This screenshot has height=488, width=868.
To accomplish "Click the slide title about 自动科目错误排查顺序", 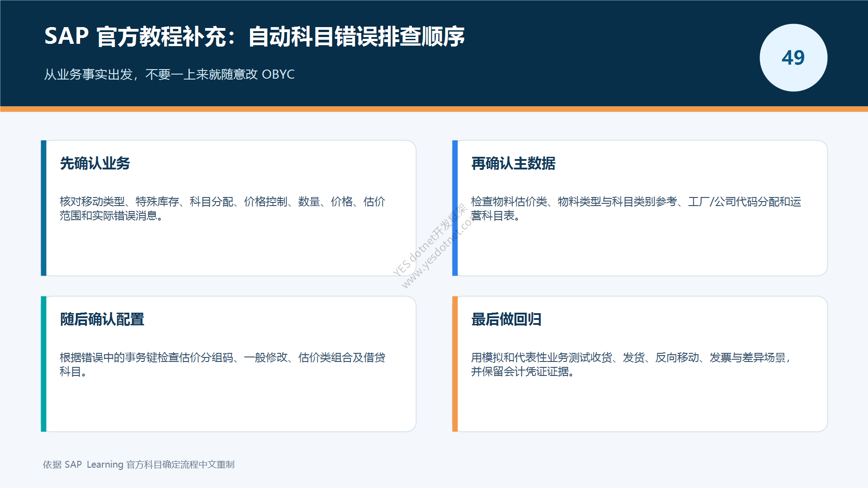I will (x=254, y=37).
